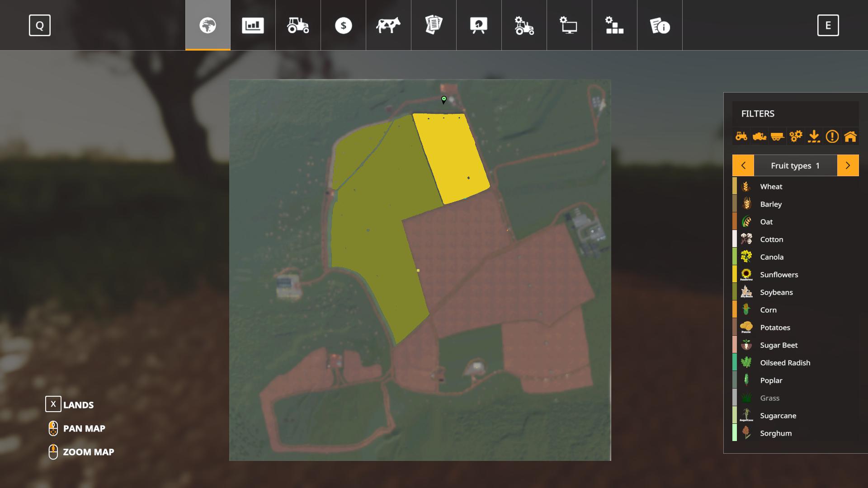
Task: Toggle the tractor vehicle filter icon
Action: point(741,136)
